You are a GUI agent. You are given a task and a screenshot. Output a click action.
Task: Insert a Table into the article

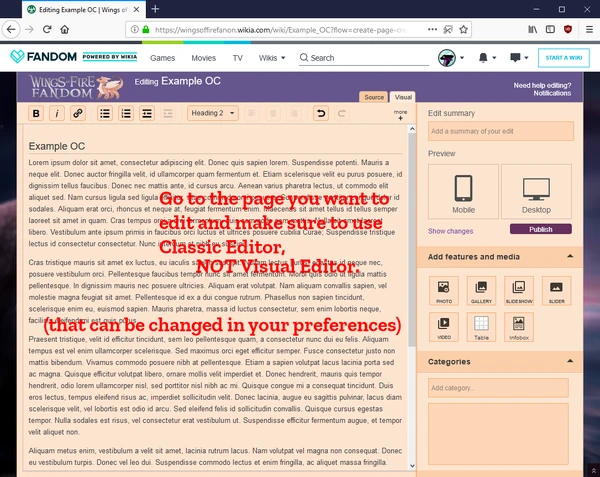(481, 327)
